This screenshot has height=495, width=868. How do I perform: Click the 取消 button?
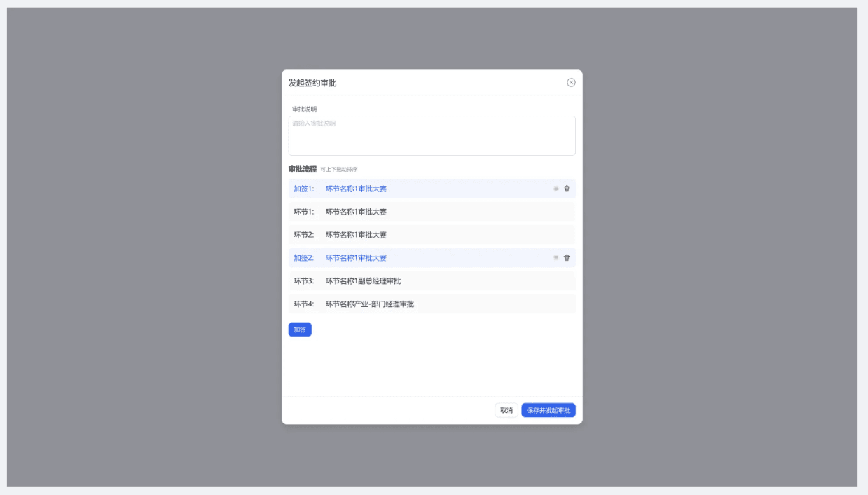click(x=506, y=410)
